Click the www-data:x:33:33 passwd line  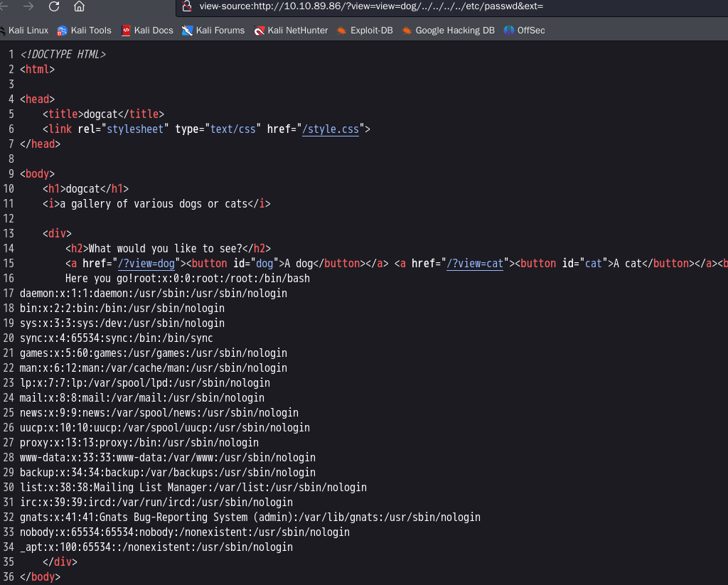pos(168,457)
